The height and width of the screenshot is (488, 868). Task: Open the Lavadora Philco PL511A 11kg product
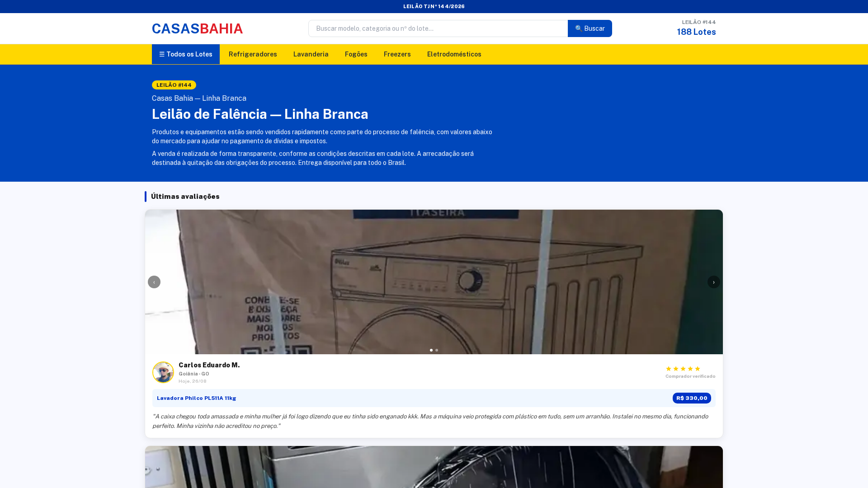coord(197,398)
